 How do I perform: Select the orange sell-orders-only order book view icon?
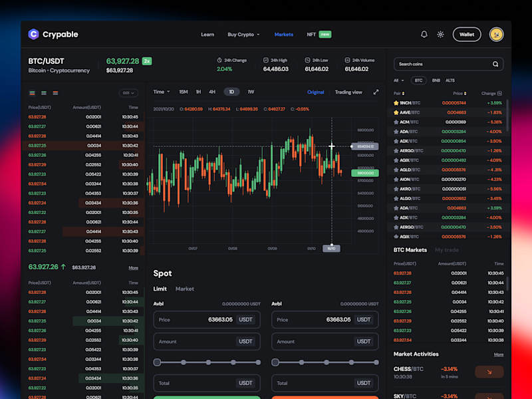(x=55, y=93)
